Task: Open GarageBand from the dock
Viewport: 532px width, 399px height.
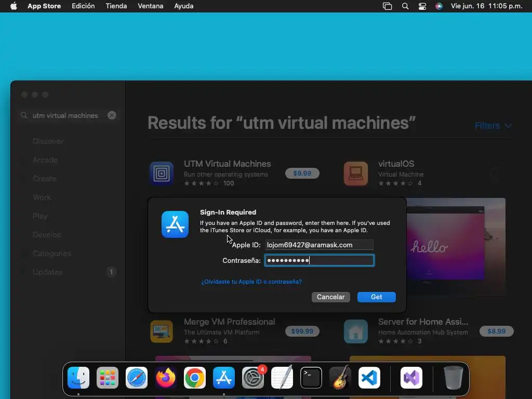Action: click(x=340, y=378)
